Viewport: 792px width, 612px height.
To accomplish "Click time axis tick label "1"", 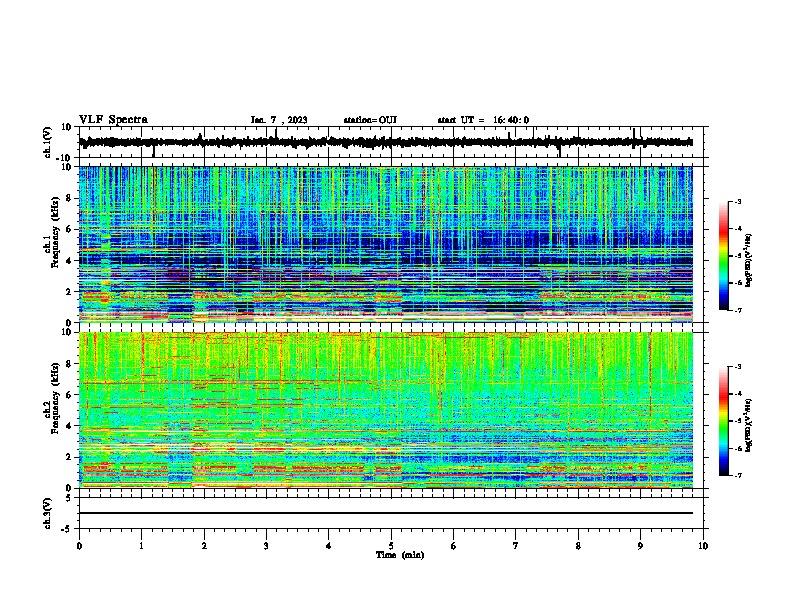I will [141, 546].
